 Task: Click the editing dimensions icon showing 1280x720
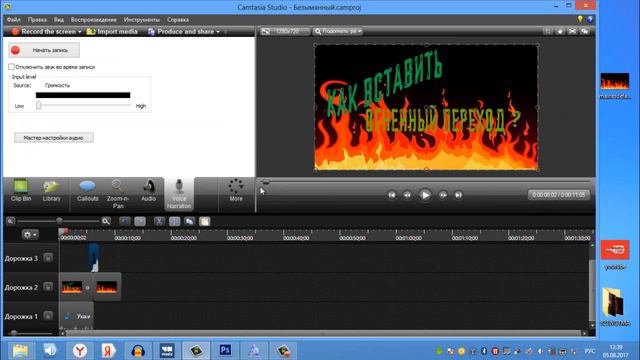click(x=284, y=31)
